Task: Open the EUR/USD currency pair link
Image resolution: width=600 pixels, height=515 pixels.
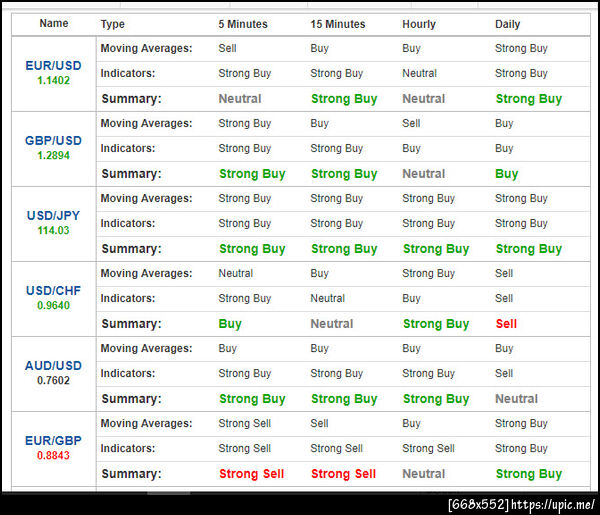Action: coord(53,65)
